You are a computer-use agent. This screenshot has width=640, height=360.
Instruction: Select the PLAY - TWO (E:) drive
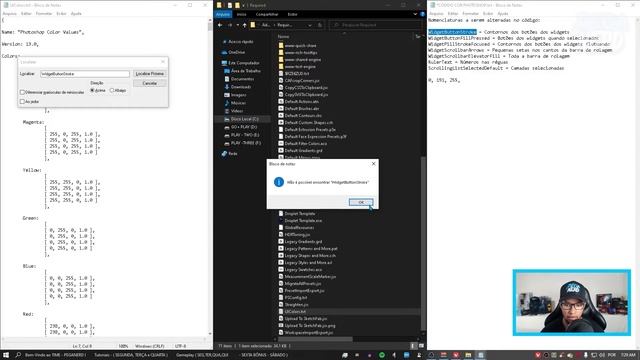[x=244, y=135]
